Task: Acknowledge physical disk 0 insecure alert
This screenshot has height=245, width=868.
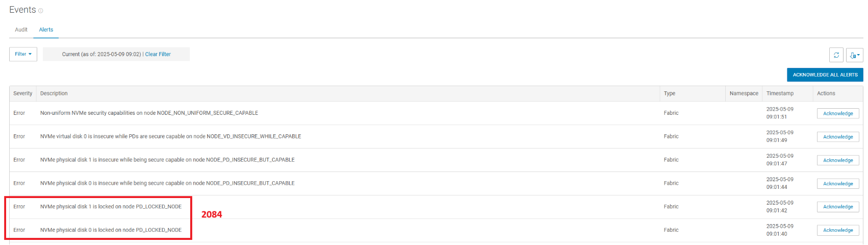Action: 837,184
